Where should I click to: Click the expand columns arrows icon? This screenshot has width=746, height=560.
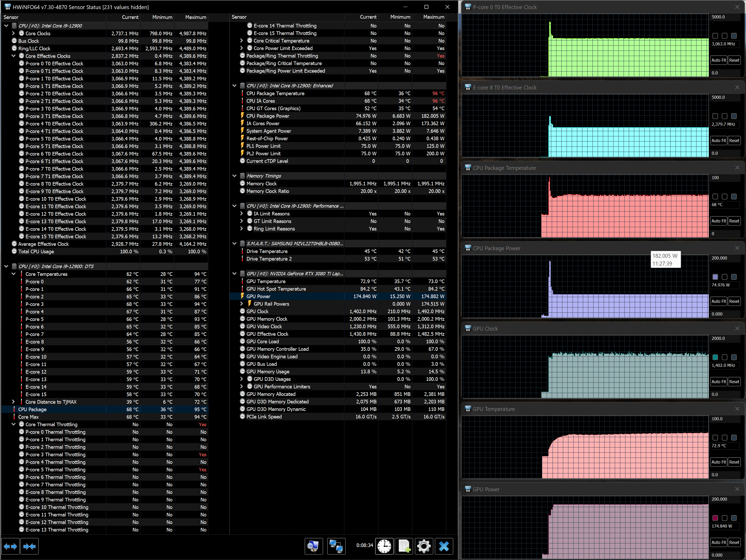point(10,546)
